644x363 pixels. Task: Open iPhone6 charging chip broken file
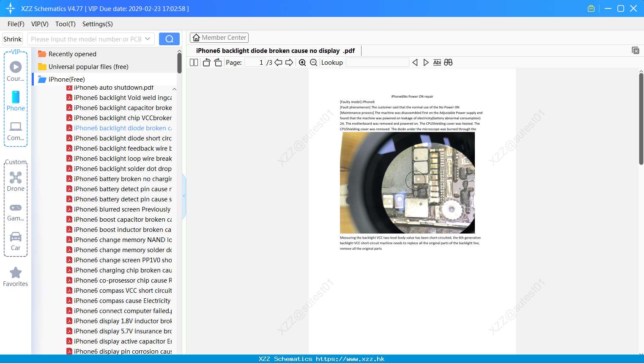tap(119, 270)
